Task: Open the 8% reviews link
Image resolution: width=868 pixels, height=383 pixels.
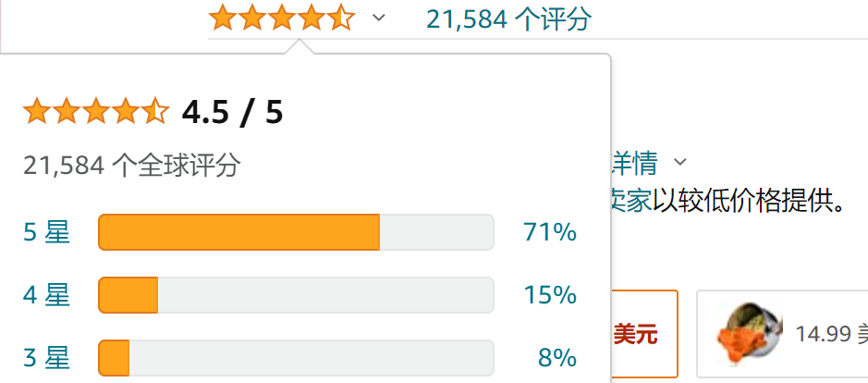Action: 557,358
